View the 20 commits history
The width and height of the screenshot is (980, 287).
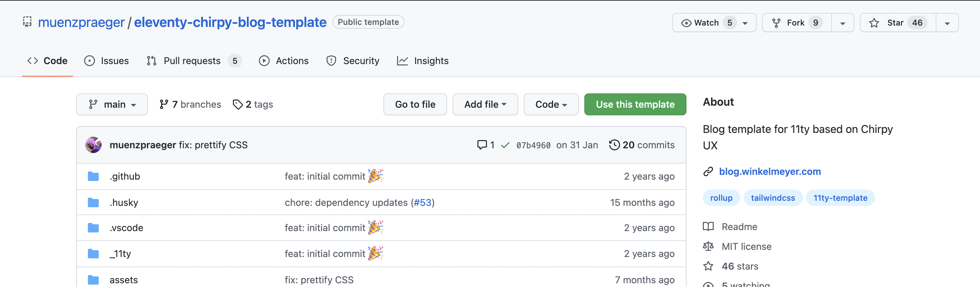[642, 145]
